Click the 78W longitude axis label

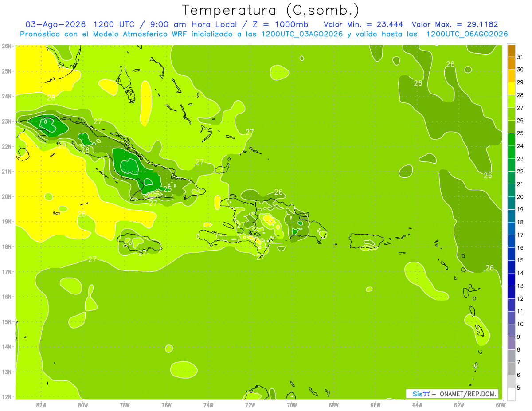(x=125, y=405)
